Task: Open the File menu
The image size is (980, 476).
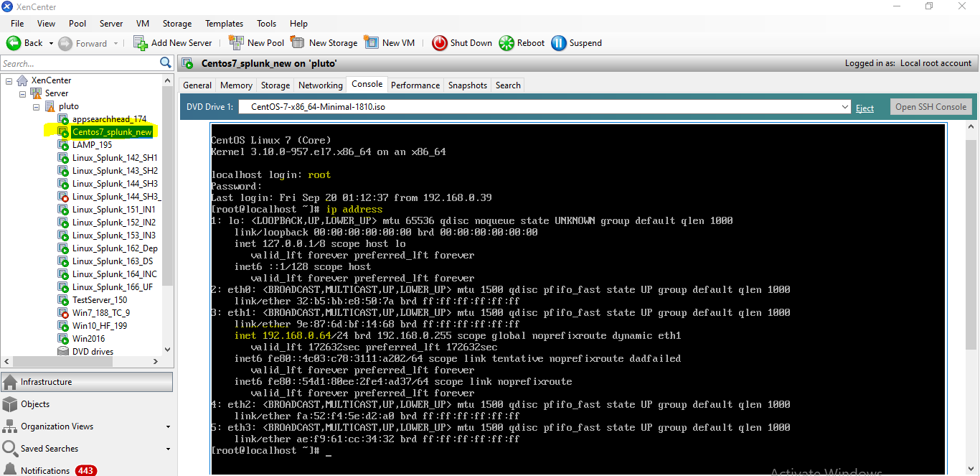Action: [17, 24]
